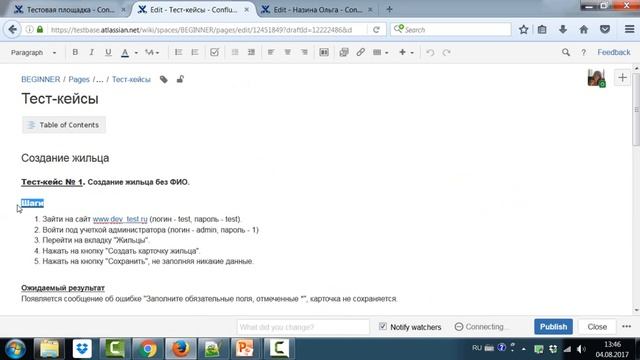Select the Edit - Тест-кейсы tab
This screenshot has width=640, height=360.
(193, 9)
